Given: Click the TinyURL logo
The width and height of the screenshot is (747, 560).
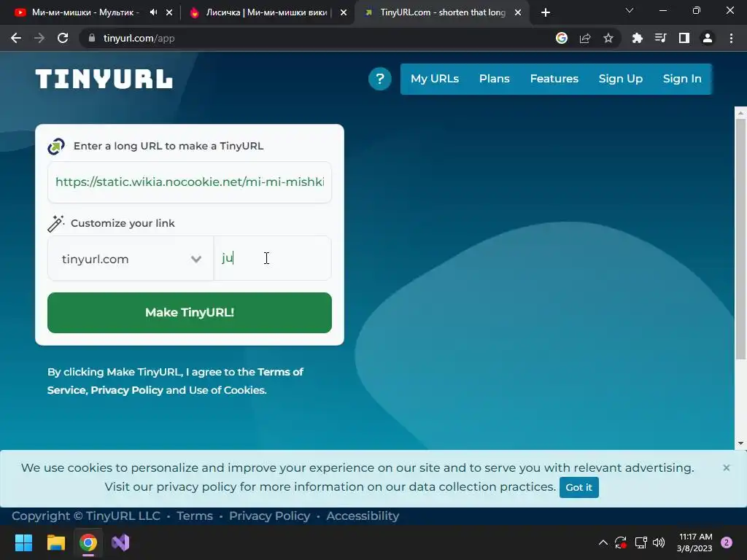Looking at the screenshot, I should (x=104, y=79).
